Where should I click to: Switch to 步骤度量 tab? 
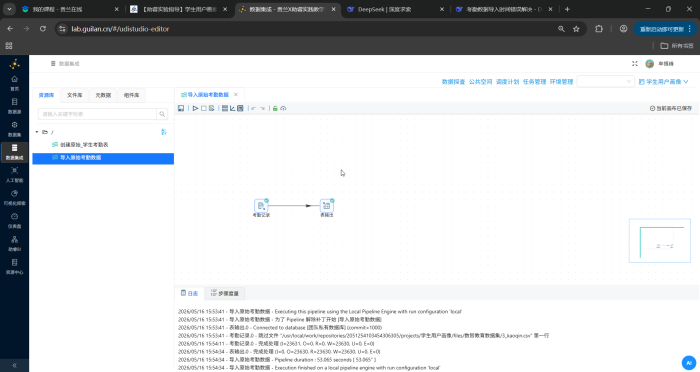point(225,293)
